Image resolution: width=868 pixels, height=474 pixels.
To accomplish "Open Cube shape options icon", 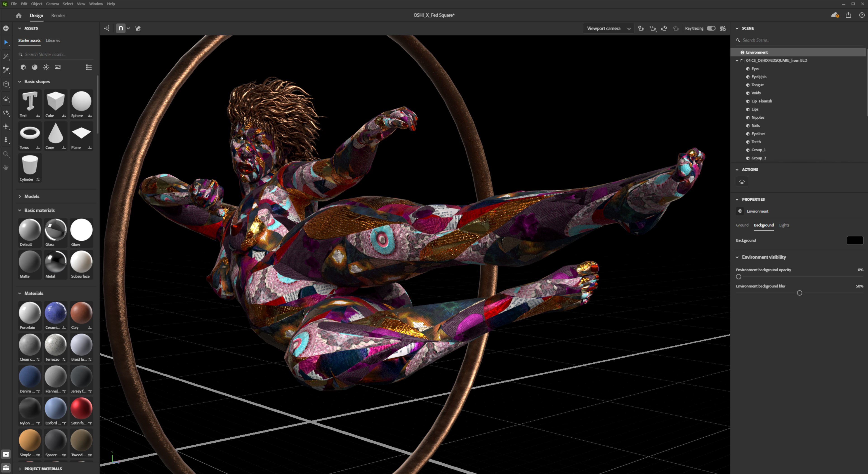I will (64, 116).
